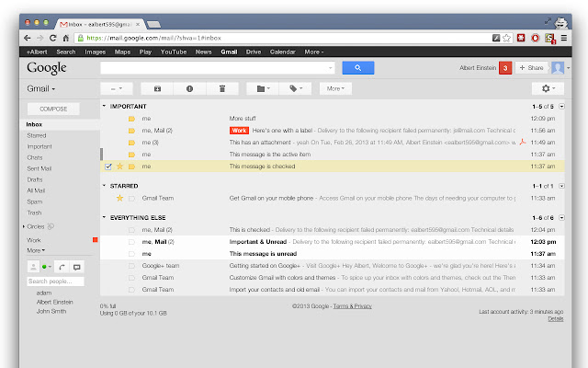Click the importance marker on 'More stuff' row
The width and height of the screenshot is (588, 368).
(131, 119)
